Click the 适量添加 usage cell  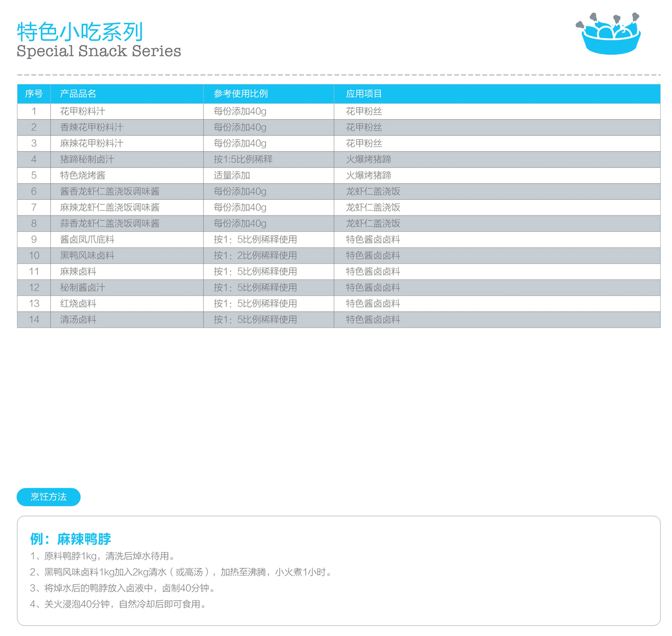tap(232, 175)
